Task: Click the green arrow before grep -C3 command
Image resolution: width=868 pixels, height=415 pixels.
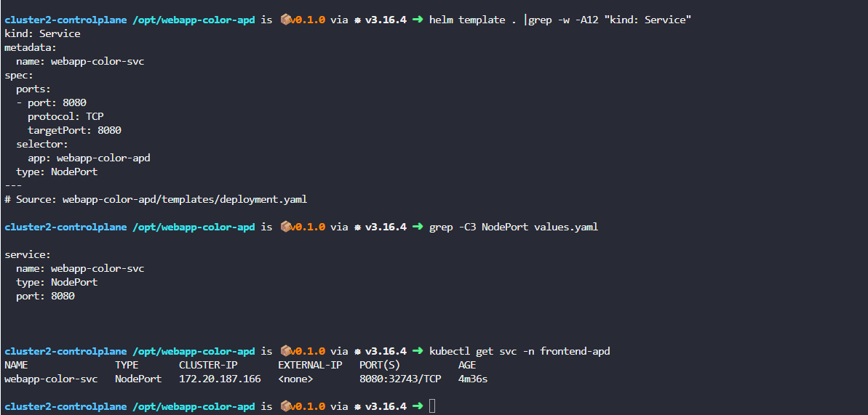Action: [418, 227]
